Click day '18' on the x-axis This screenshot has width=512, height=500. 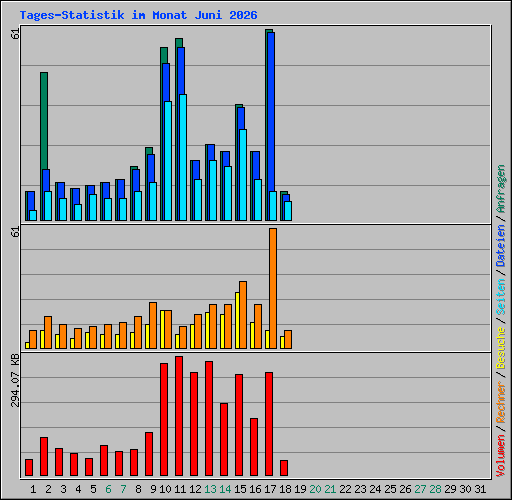click(285, 489)
